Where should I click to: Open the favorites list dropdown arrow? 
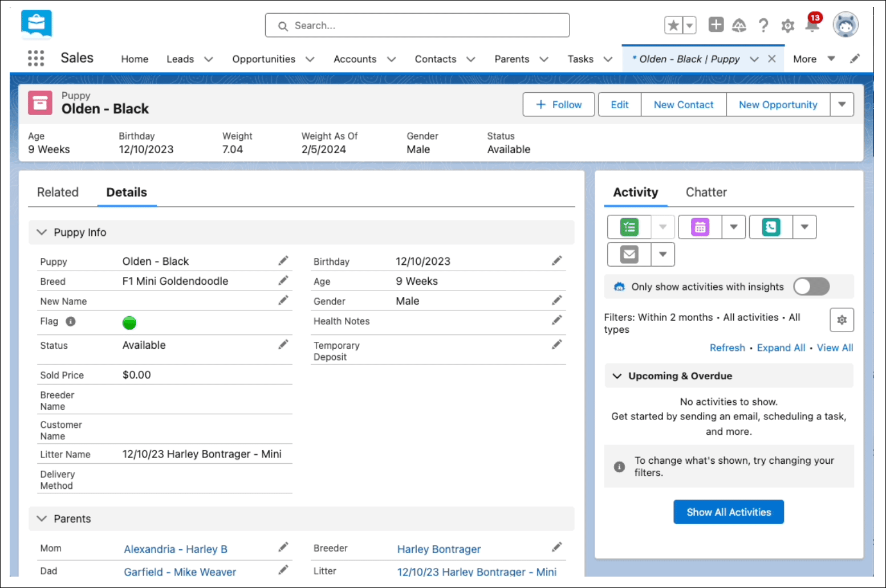(x=689, y=25)
